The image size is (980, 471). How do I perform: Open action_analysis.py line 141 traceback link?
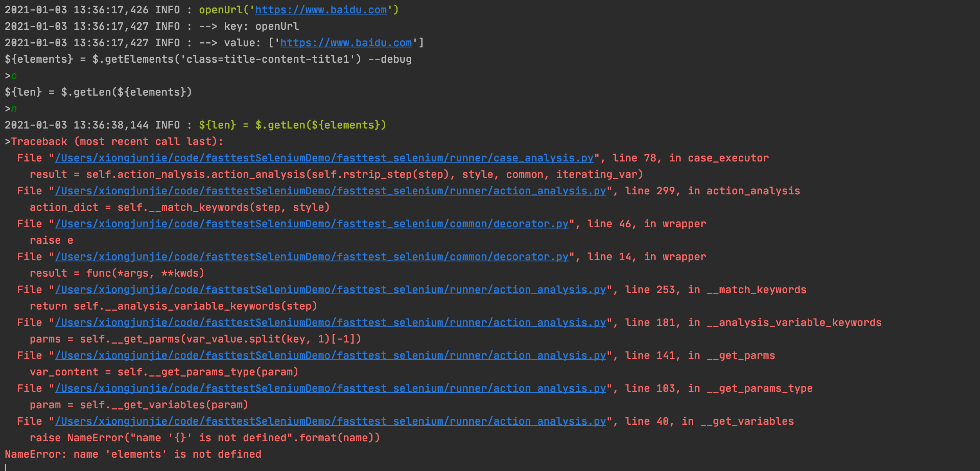[330, 355]
